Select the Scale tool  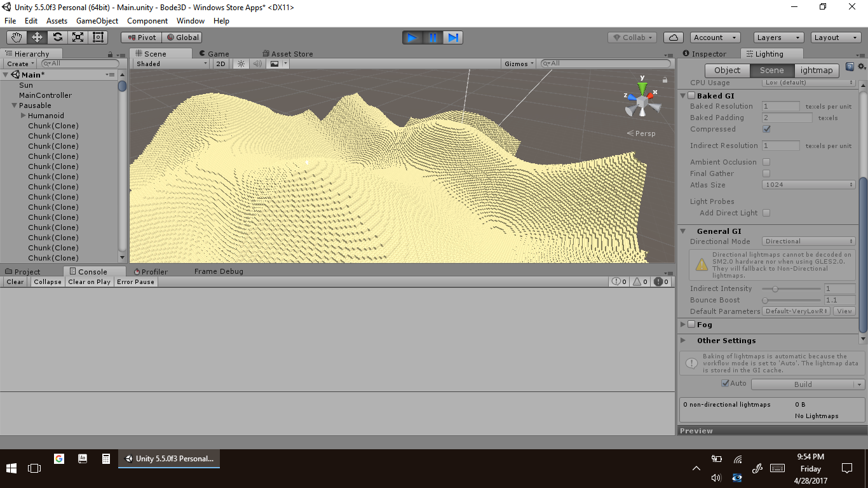(x=78, y=37)
